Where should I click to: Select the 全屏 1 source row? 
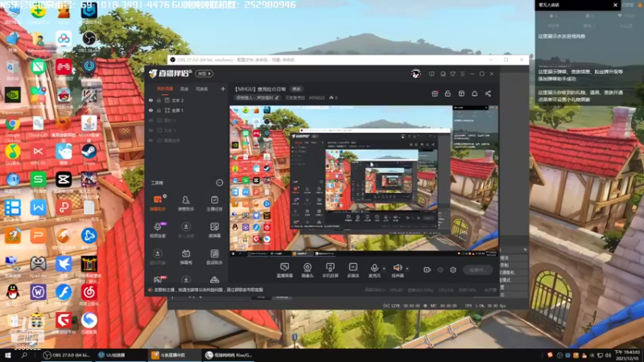click(187, 110)
